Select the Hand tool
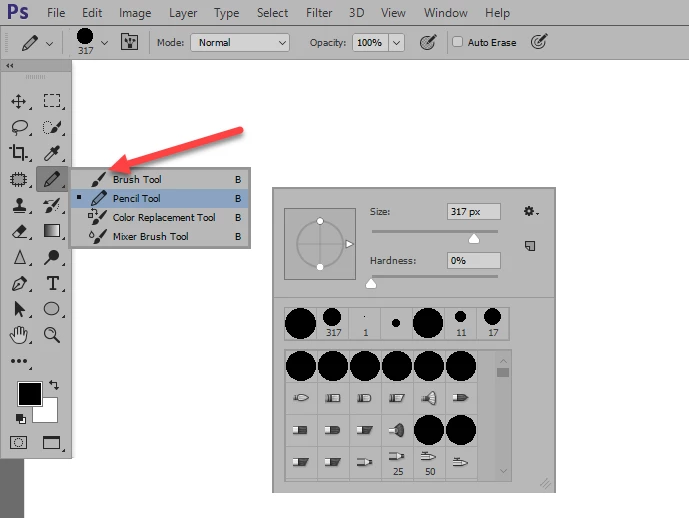This screenshot has width=689, height=518. tap(19, 335)
